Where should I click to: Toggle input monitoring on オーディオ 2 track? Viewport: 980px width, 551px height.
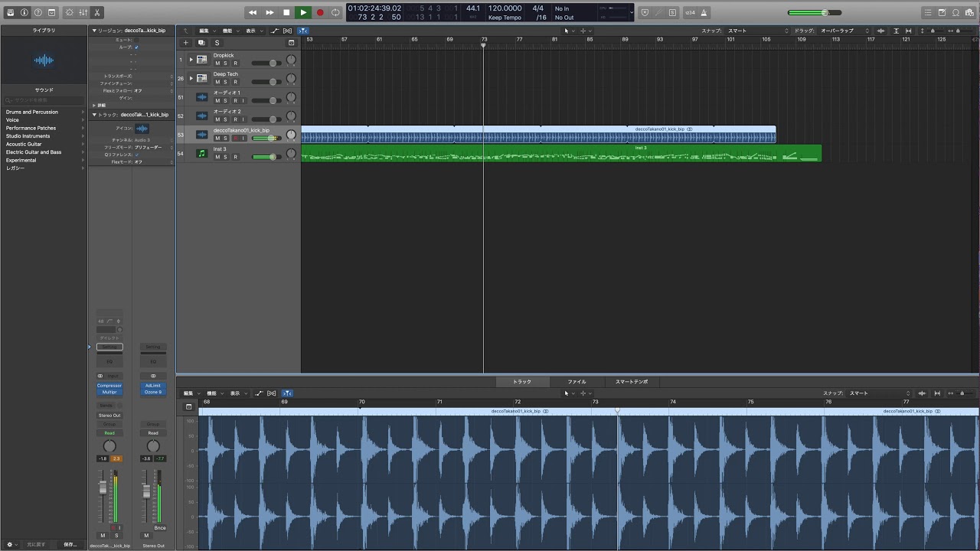click(243, 119)
